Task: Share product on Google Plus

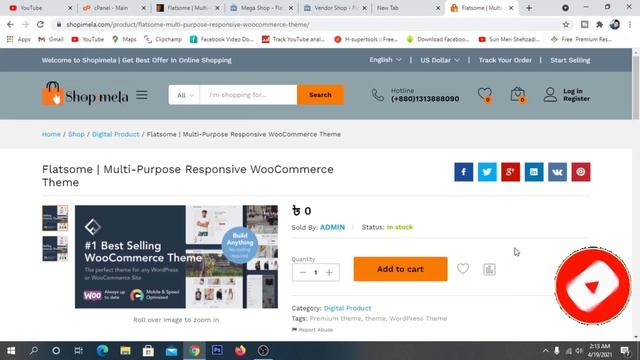Action: tap(510, 172)
